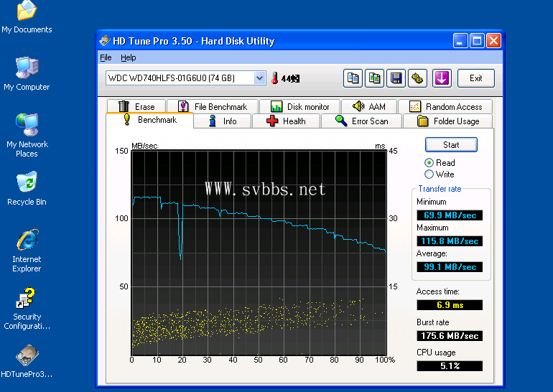Open the HDTunePro3 desktop shortcut
The height and width of the screenshot is (392, 553).
click(x=27, y=355)
